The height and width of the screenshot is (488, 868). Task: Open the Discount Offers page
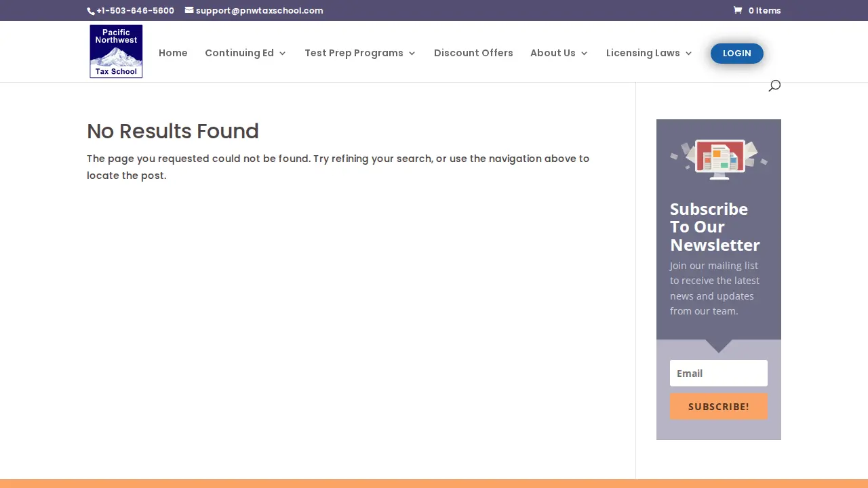473,53
